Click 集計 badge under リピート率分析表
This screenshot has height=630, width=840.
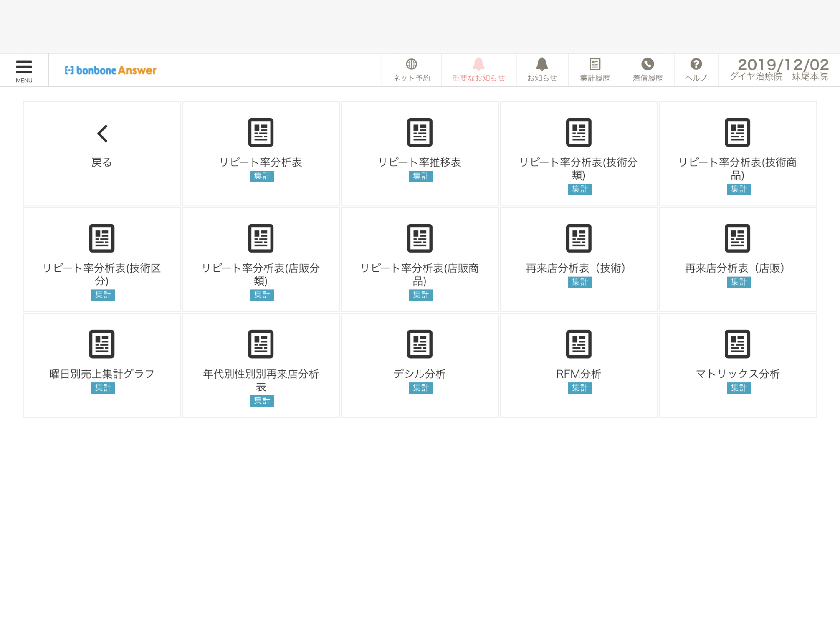tap(262, 176)
